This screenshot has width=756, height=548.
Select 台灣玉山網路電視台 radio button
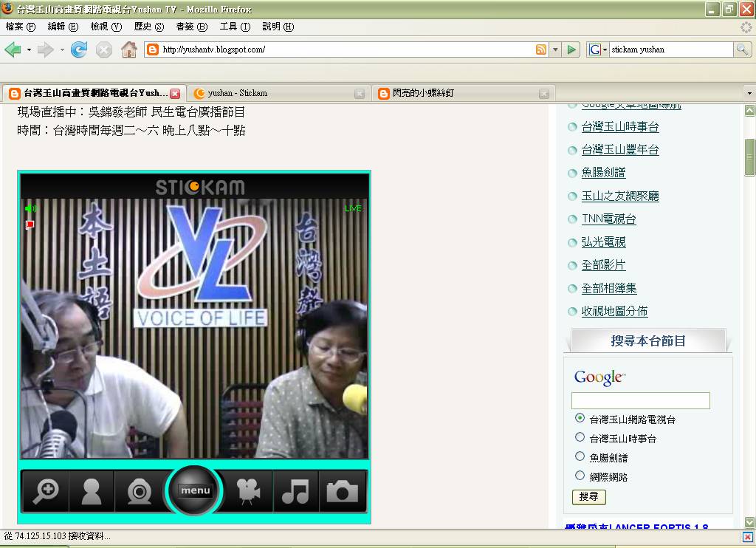tap(580, 418)
